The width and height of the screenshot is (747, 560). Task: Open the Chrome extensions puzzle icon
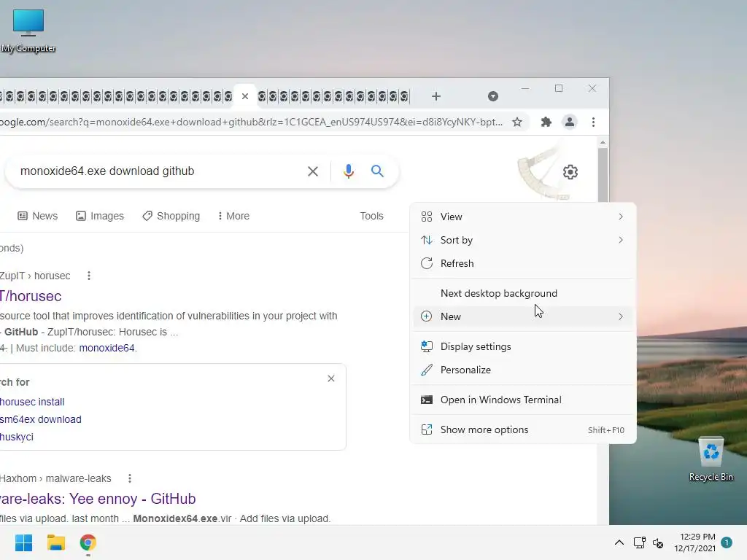point(546,122)
